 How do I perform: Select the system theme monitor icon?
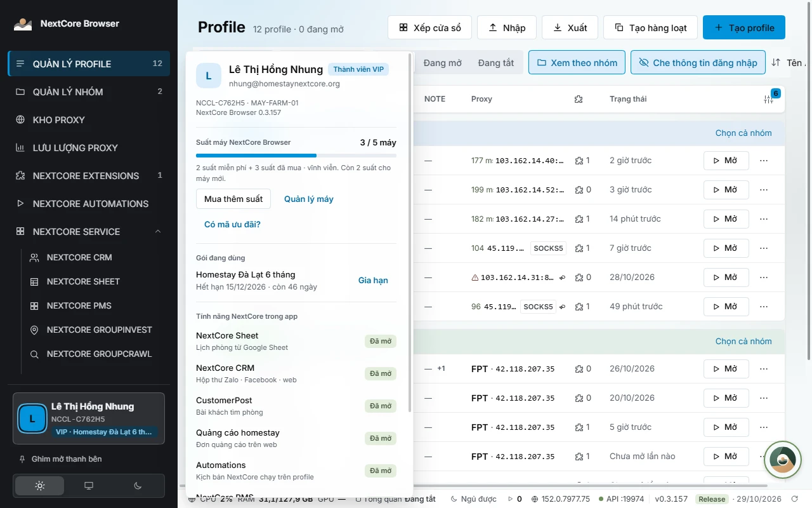[89, 486]
